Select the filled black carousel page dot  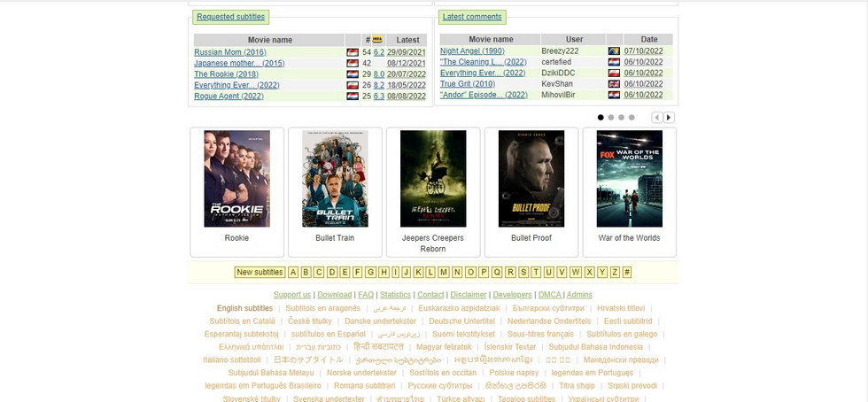[x=601, y=118]
